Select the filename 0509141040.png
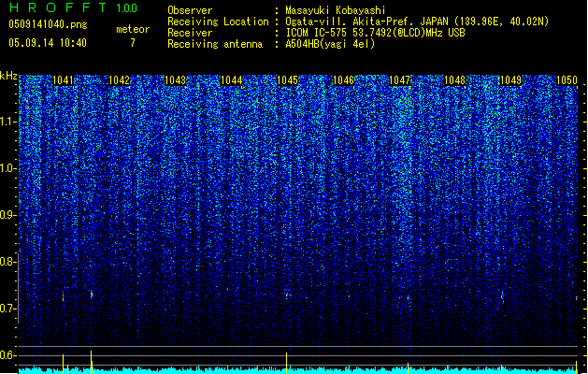Image resolution: width=588 pixels, height=374 pixels. click(48, 24)
